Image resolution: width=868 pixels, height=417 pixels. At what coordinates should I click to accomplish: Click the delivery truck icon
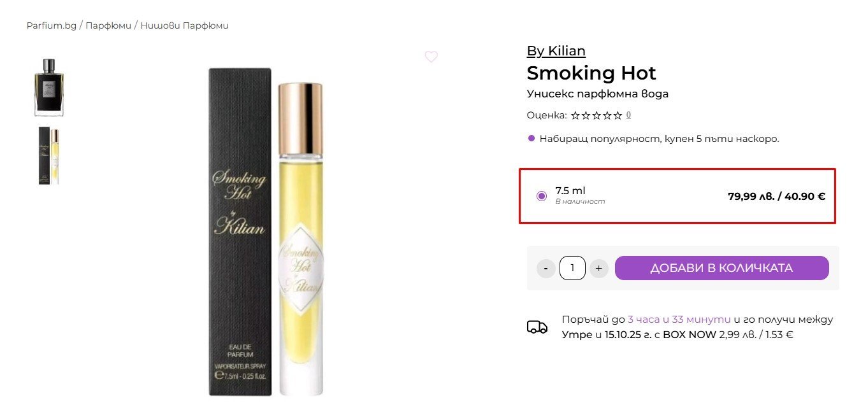point(537,327)
